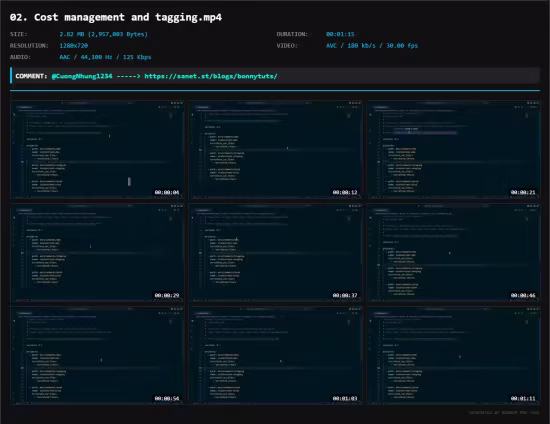Open the video frame captured at 00:00:04
This screenshot has height=424, width=550.
(x=97, y=150)
